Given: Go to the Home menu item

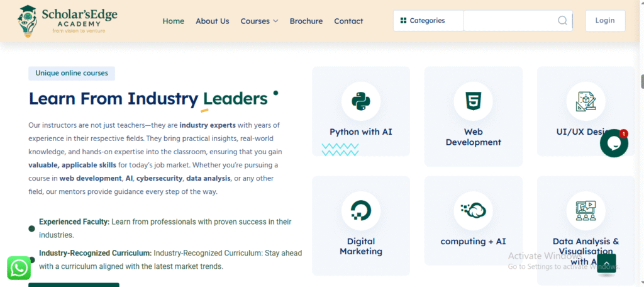Looking at the screenshot, I should [x=173, y=21].
